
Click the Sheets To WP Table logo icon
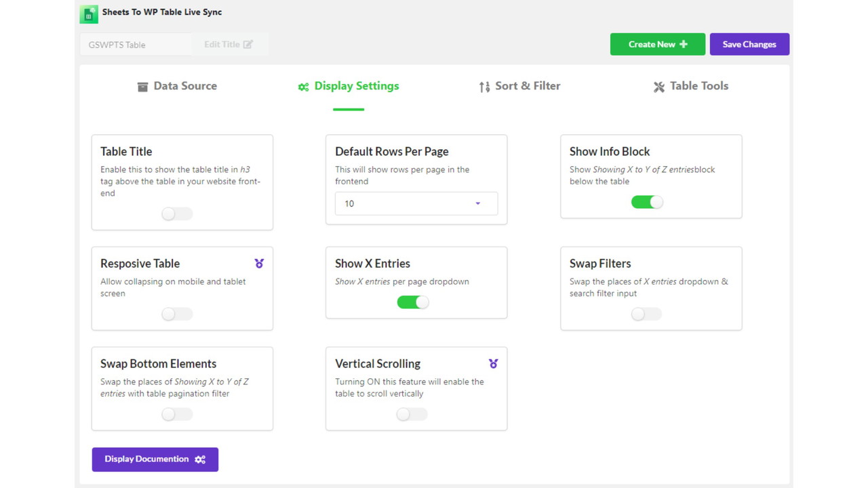pos(89,14)
